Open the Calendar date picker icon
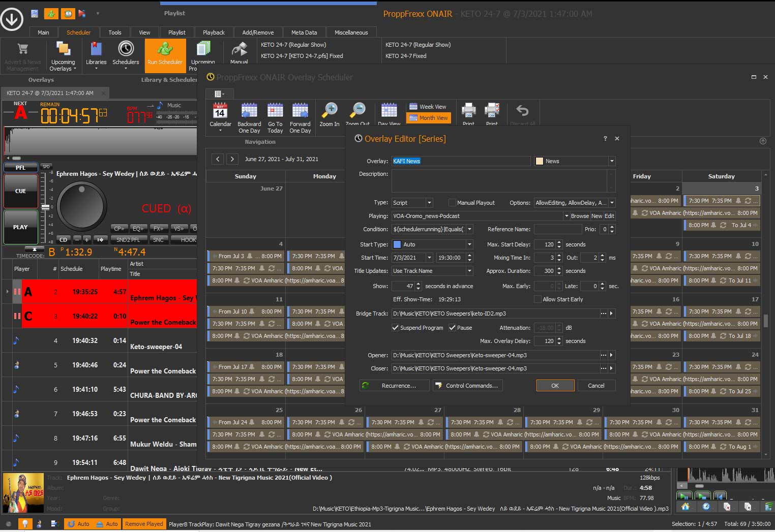The image size is (775, 532). (x=220, y=117)
